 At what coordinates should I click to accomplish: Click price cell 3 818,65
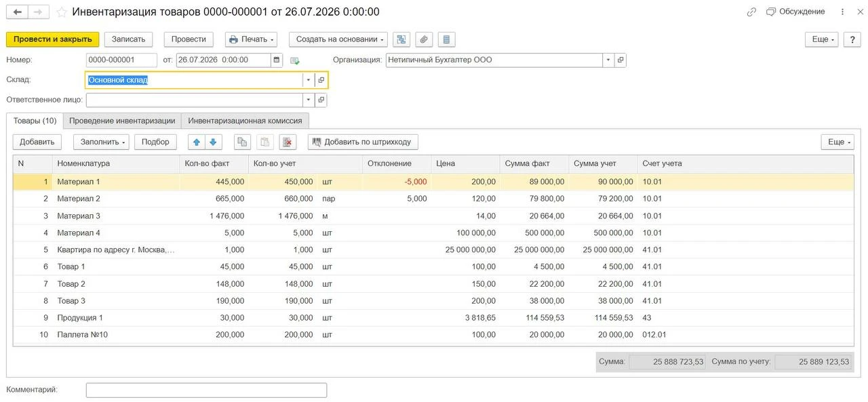click(x=465, y=317)
